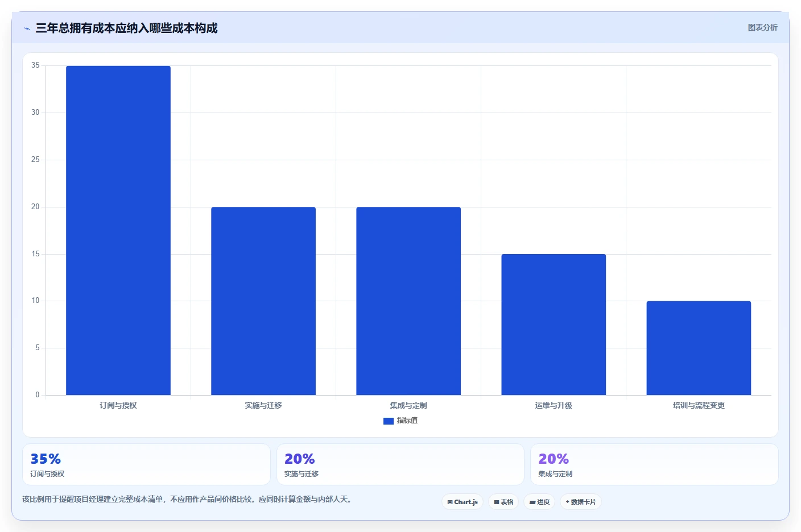Click the y-axis value 35
Screen dimensions: 801x532
35,65
